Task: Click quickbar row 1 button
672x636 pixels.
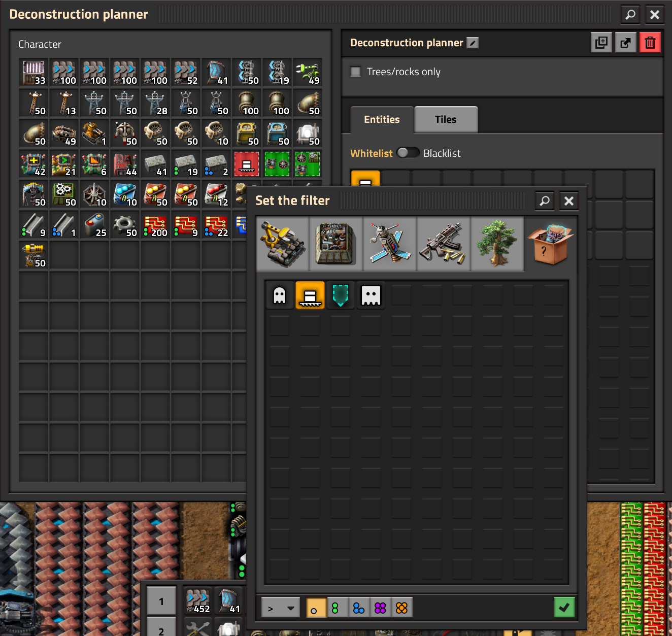Action: click(x=161, y=601)
